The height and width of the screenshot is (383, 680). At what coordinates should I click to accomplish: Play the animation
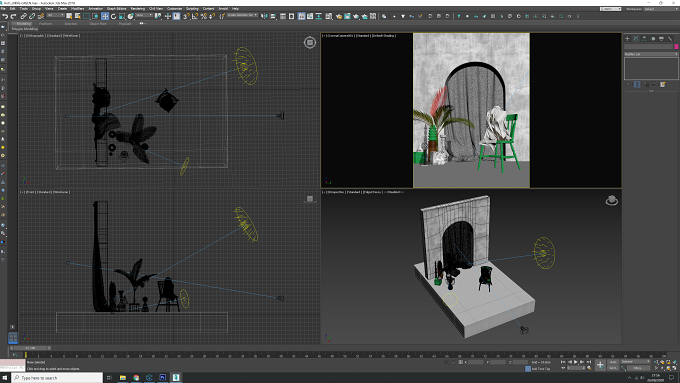[x=575, y=362]
